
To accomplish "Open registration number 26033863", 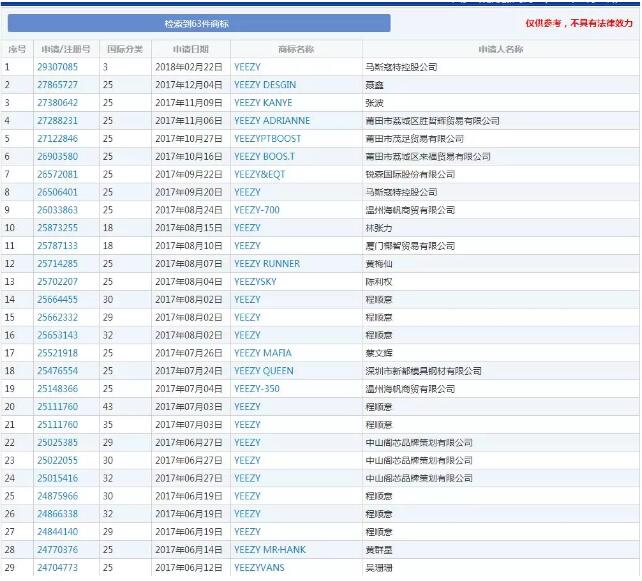I will pyautogui.click(x=57, y=210).
